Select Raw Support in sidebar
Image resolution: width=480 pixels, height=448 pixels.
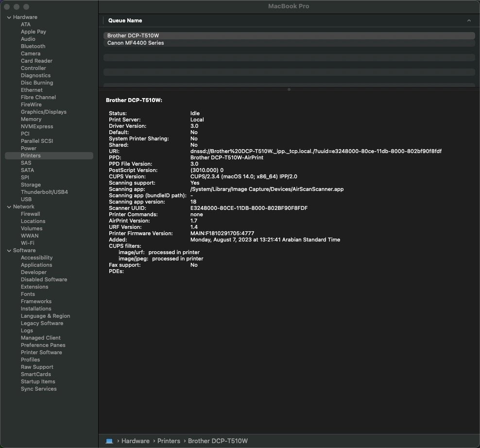click(37, 367)
